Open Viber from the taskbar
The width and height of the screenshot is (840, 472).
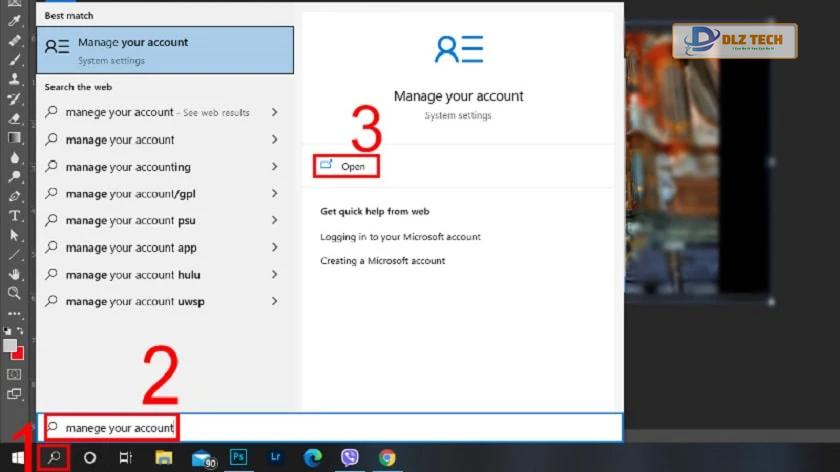point(349,458)
